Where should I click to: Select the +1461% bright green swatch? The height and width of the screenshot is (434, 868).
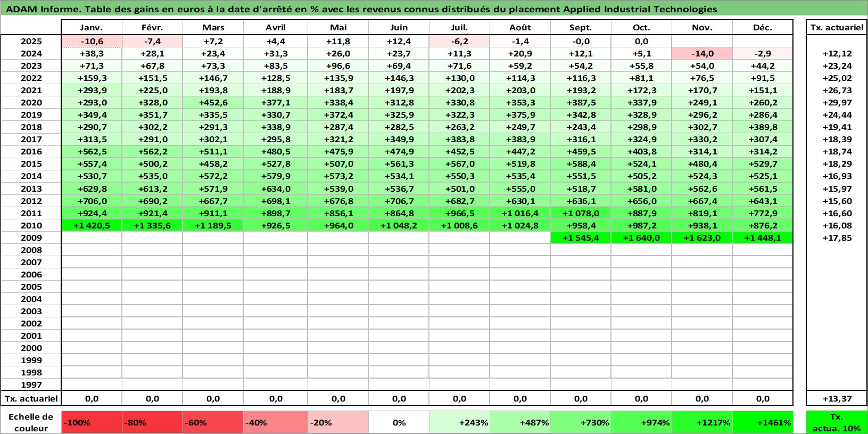pyautogui.click(x=763, y=422)
